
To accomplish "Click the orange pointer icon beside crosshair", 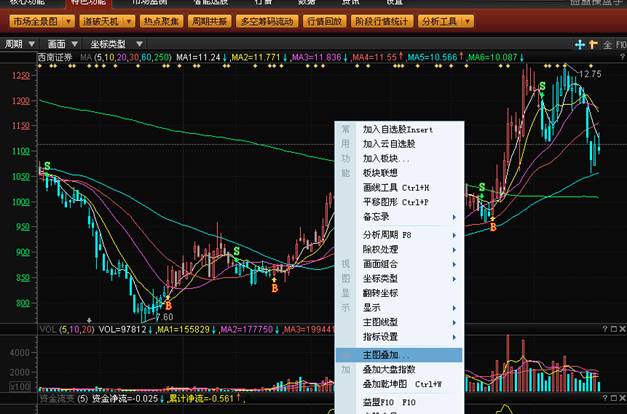I will 593,44.
